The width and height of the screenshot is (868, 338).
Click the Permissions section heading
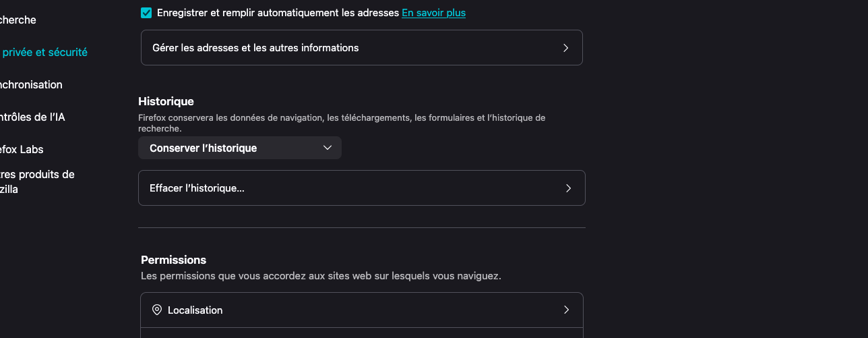(x=173, y=260)
